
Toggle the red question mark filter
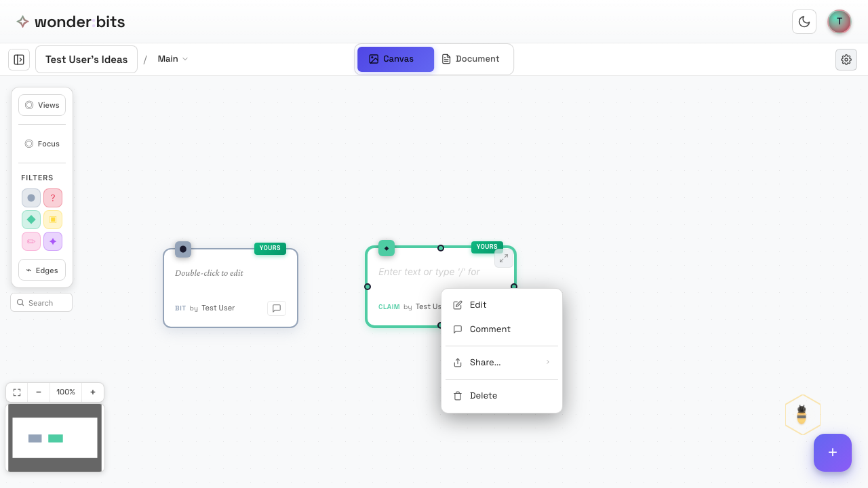(53, 198)
